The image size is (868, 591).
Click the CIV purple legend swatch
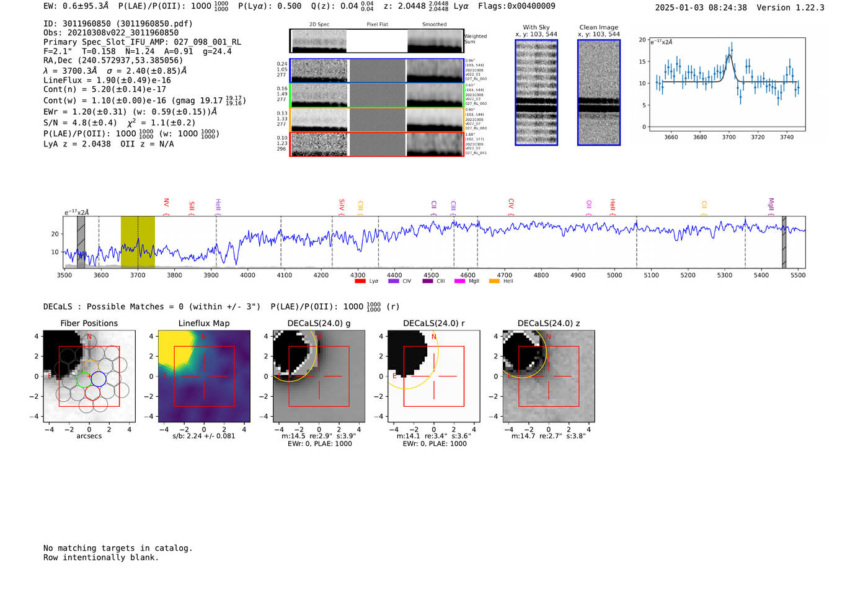pos(393,282)
